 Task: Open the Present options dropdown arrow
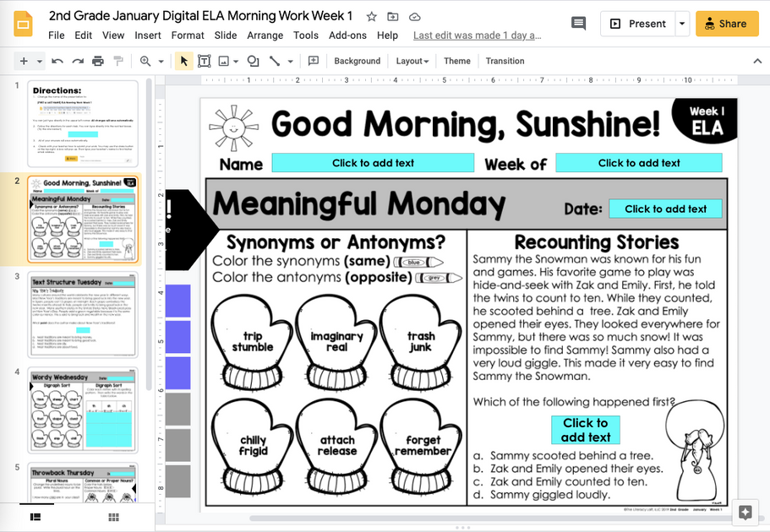(x=681, y=24)
